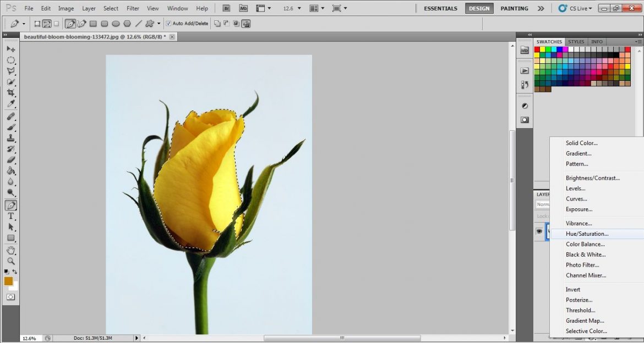
Task: Toggle layer visibility eye icon
Action: coord(539,231)
